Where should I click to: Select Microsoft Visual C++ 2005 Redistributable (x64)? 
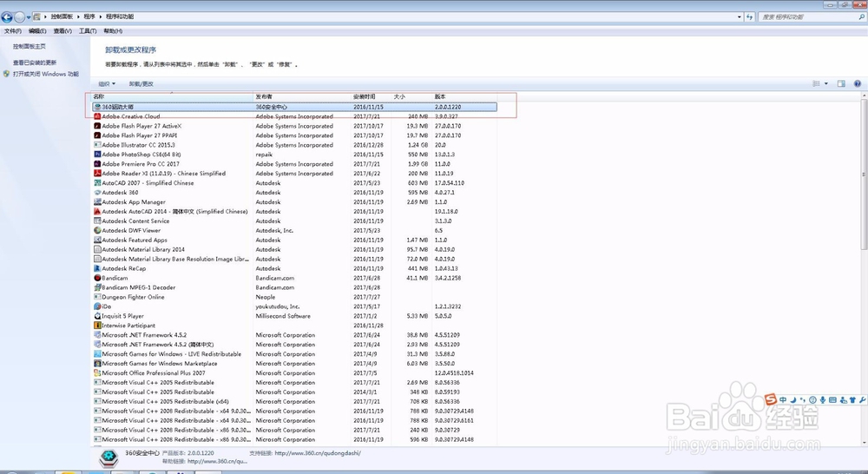(x=294, y=401)
